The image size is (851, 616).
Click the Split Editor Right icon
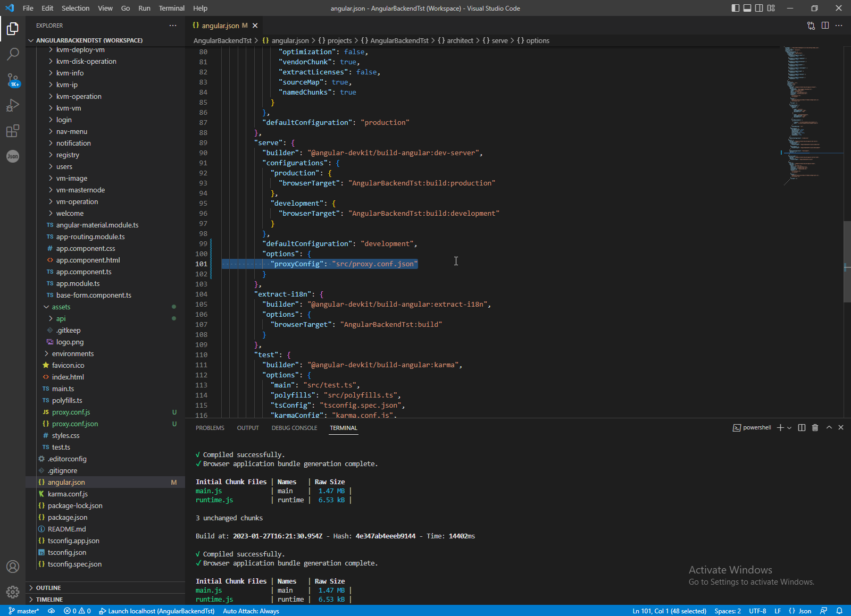[825, 26]
